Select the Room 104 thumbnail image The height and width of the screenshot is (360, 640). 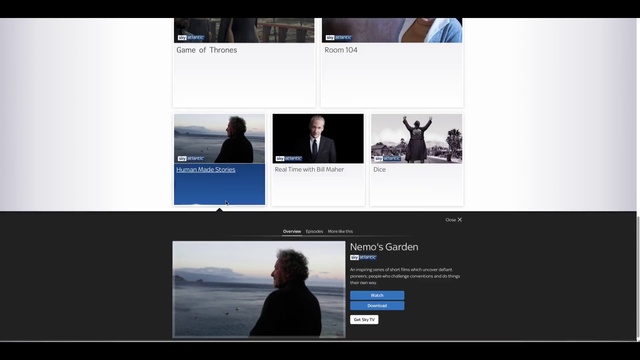[x=392, y=30]
